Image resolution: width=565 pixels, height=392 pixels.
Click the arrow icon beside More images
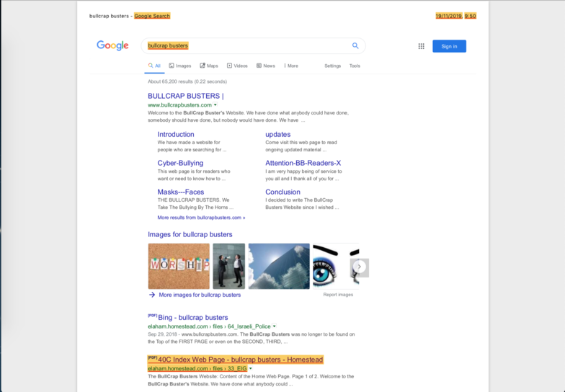coord(152,295)
